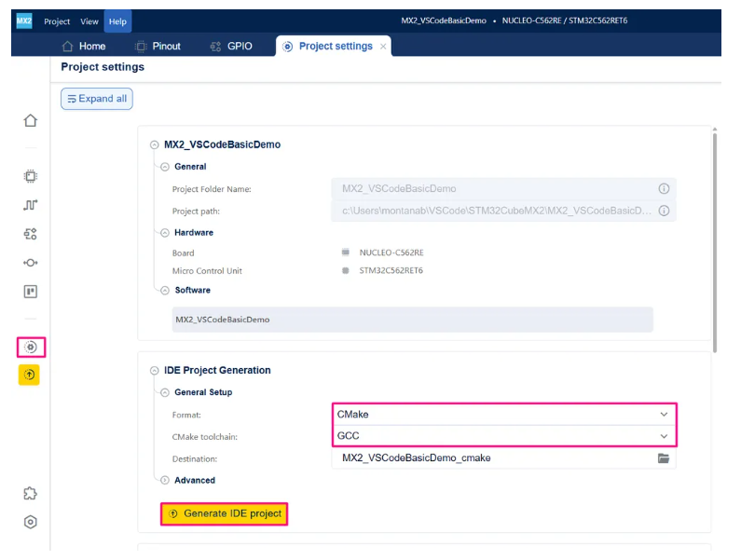Switch to the Home tab
This screenshot has width=741, height=560.
point(84,47)
